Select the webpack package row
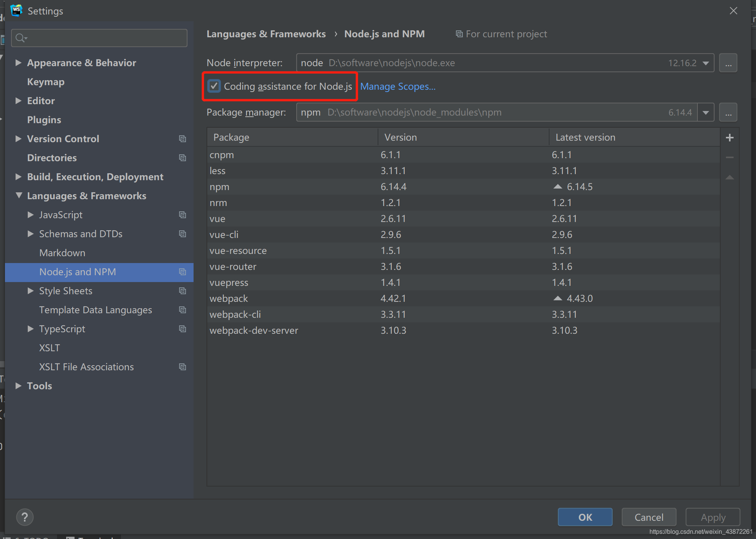The image size is (756, 539). 229,298
